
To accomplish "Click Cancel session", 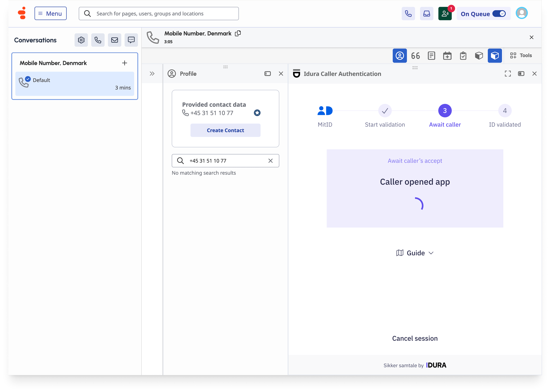I will point(415,338).
